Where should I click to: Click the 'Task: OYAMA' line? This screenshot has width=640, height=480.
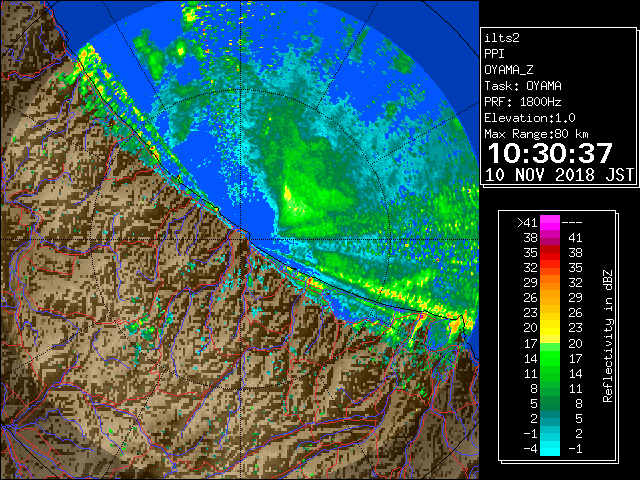coord(523,86)
